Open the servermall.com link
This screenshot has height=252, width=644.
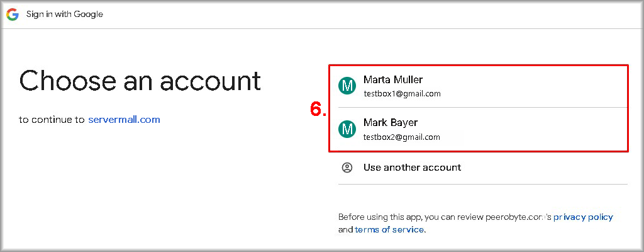[124, 119]
